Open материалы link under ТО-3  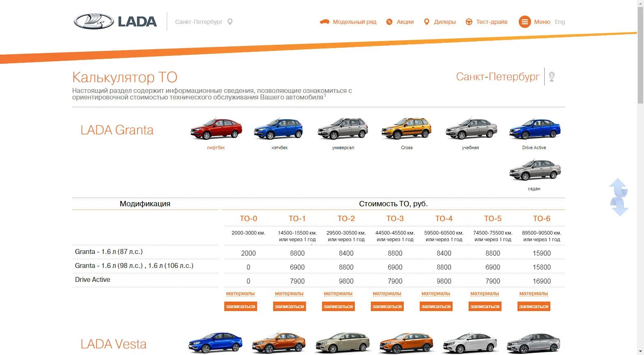(x=387, y=293)
